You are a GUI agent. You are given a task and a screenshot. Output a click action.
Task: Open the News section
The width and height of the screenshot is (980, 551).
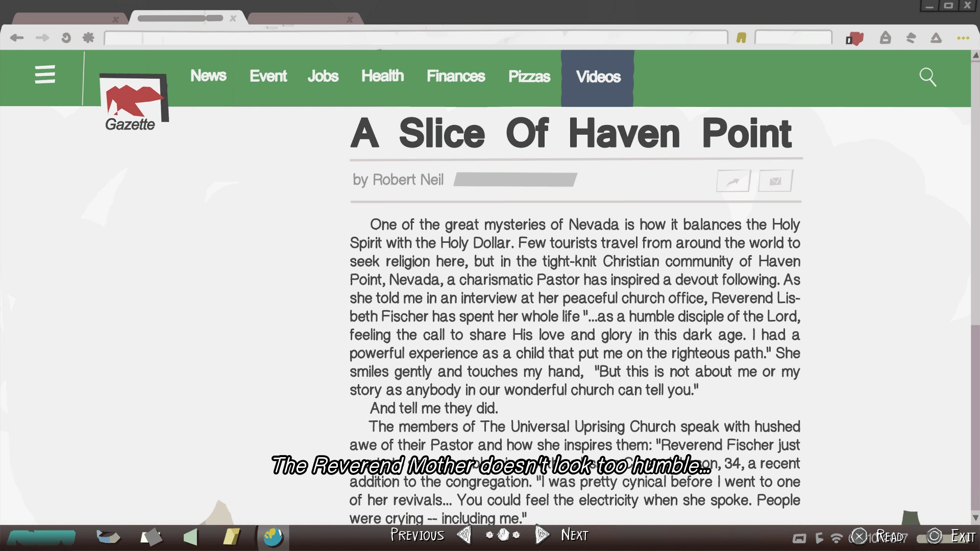pos(208,76)
